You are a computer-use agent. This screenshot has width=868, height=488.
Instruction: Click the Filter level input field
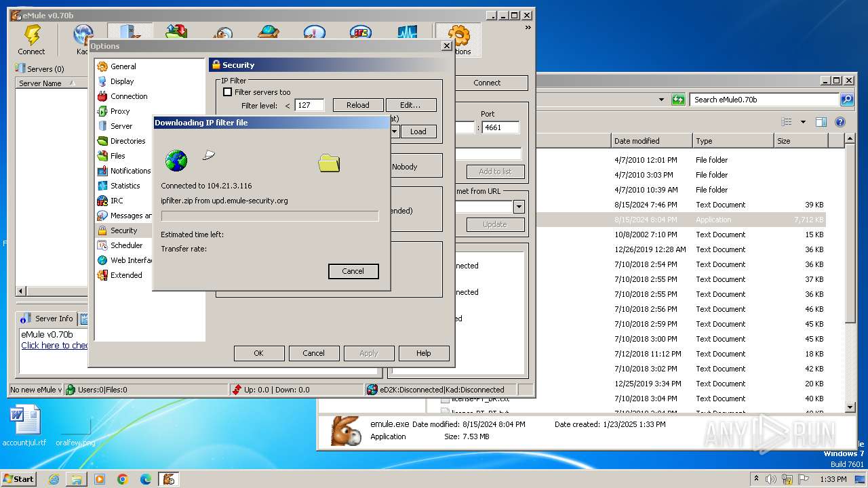pyautogui.click(x=309, y=105)
